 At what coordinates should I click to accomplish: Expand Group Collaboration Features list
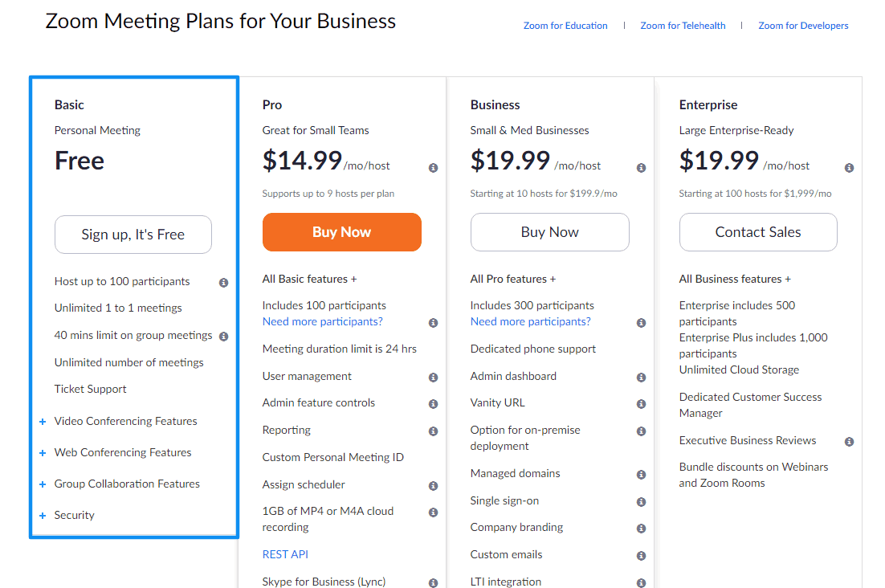[43, 484]
